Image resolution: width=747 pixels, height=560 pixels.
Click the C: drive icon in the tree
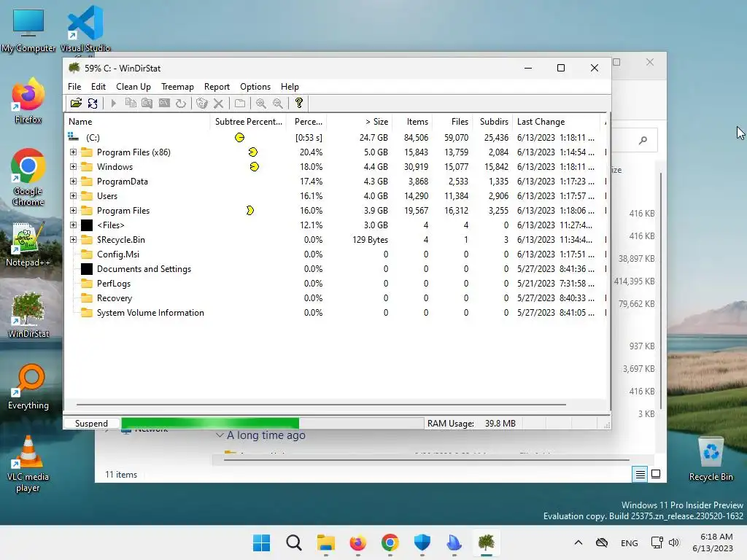tap(73, 137)
